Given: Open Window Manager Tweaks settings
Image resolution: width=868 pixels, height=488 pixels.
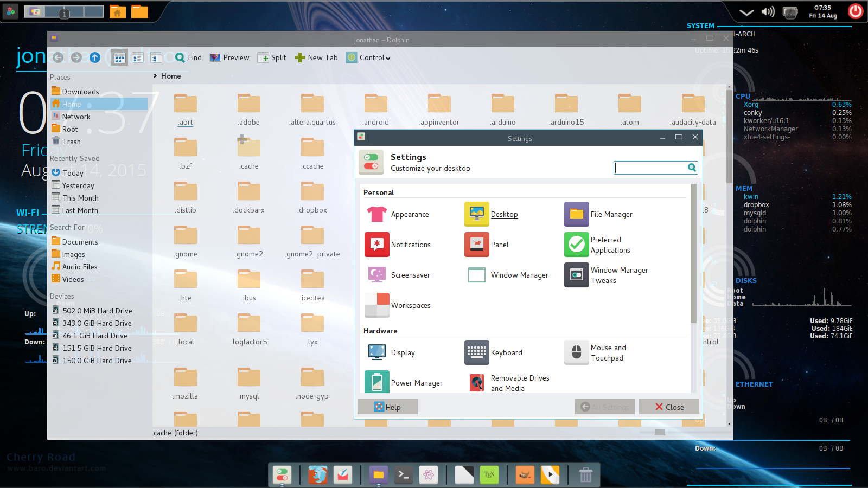Looking at the screenshot, I should (607, 275).
